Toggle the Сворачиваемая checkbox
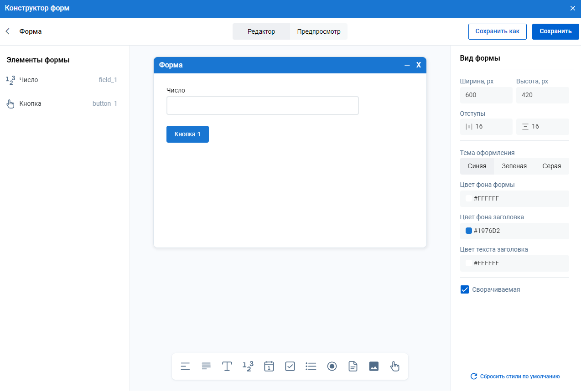The height and width of the screenshot is (392, 581). pyautogui.click(x=465, y=289)
